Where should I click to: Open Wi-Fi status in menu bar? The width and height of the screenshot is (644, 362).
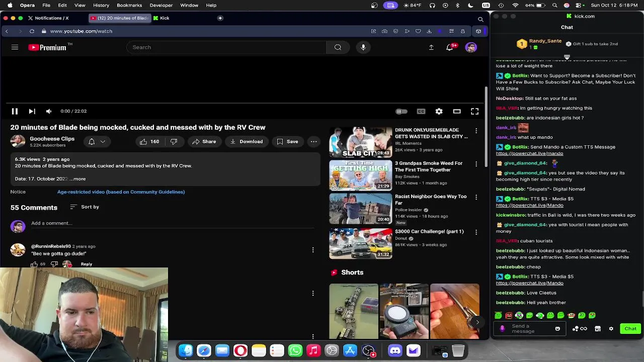pos(515,5)
